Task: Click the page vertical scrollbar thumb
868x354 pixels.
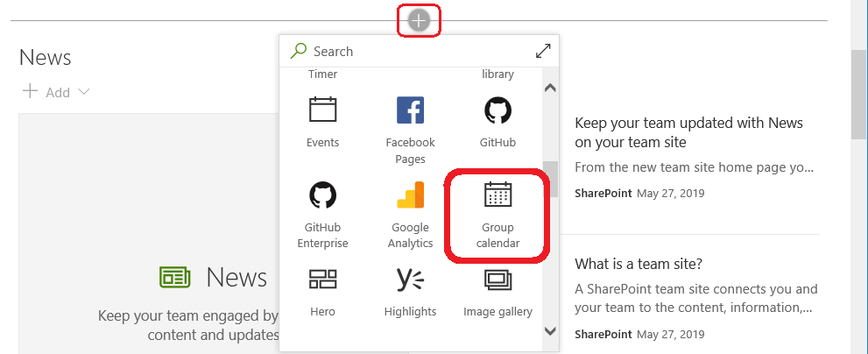Action: coord(858,94)
